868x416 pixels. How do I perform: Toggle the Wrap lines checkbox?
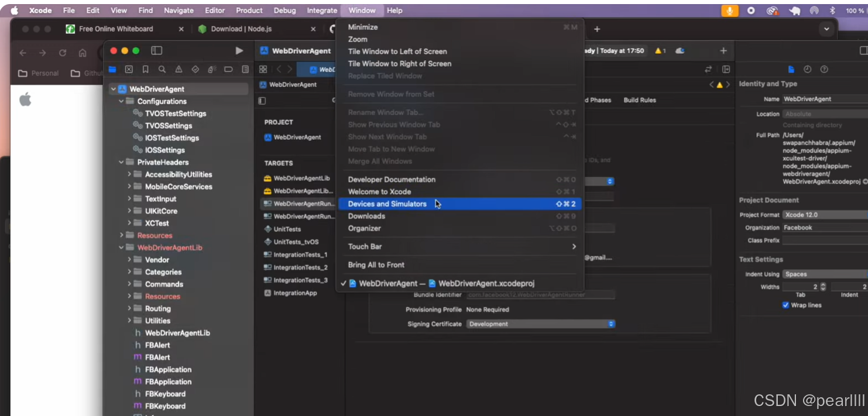pyautogui.click(x=785, y=305)
